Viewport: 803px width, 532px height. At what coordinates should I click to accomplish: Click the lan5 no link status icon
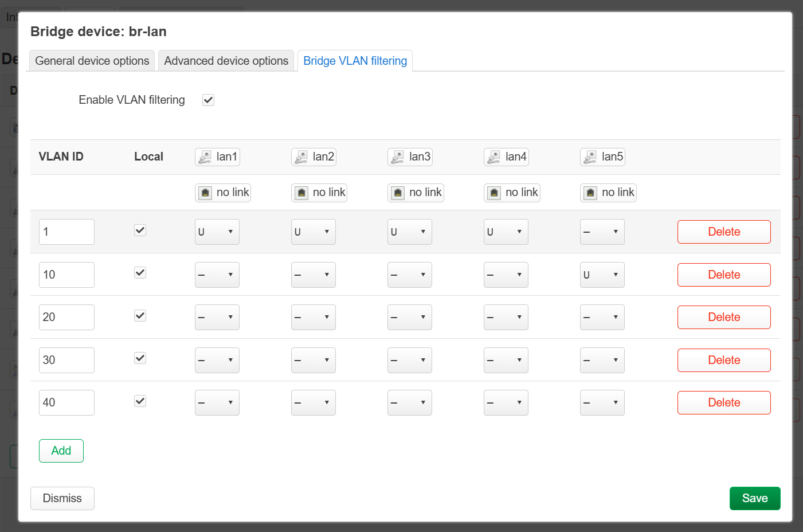click(x=590, y=193)
